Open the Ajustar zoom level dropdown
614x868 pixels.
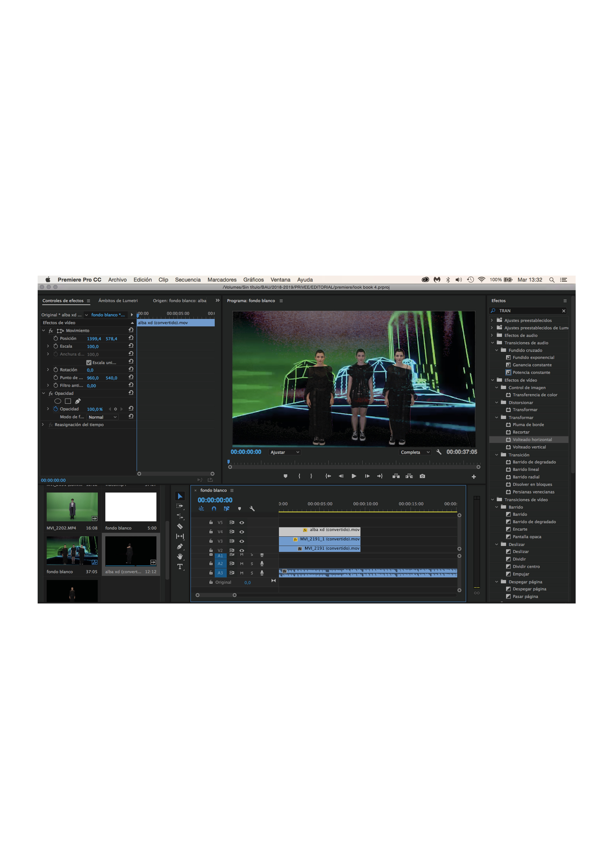[284, 452]
